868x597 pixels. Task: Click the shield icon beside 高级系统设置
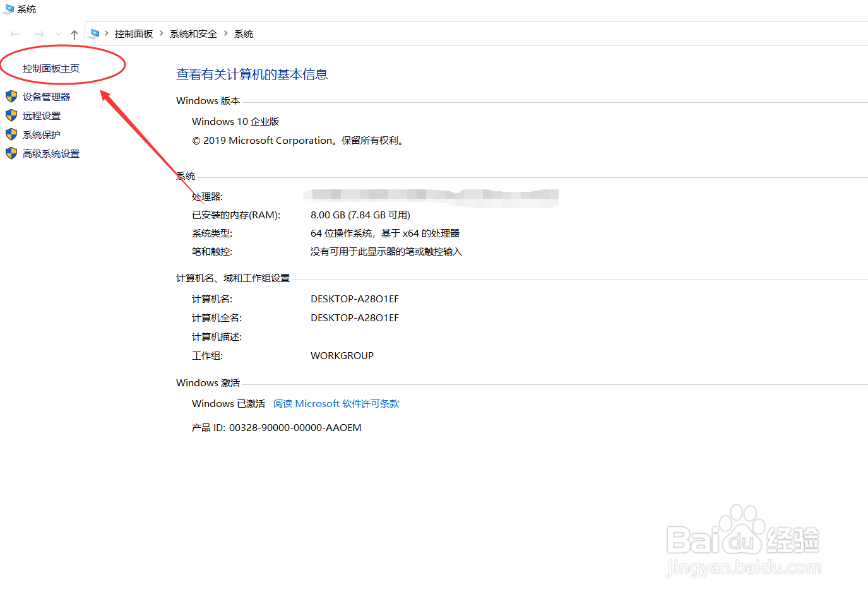tap(11, 153)
